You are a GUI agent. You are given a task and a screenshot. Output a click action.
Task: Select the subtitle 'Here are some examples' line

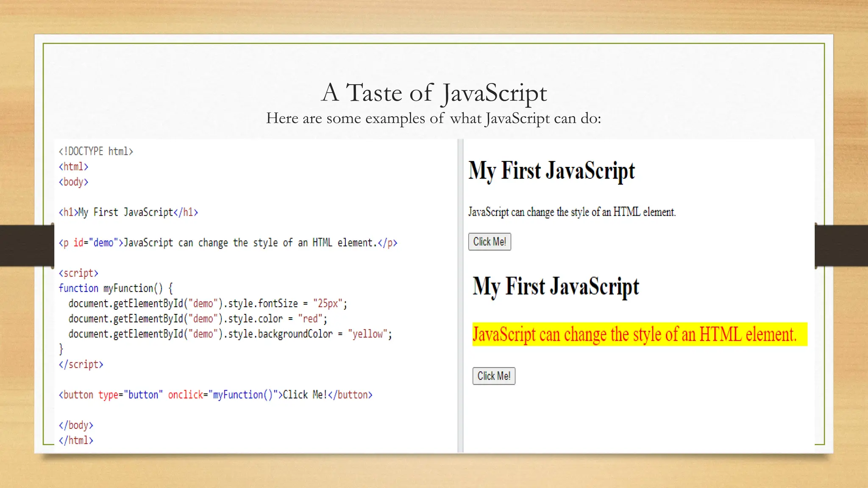pyautogui.click(x=434, y=118)
